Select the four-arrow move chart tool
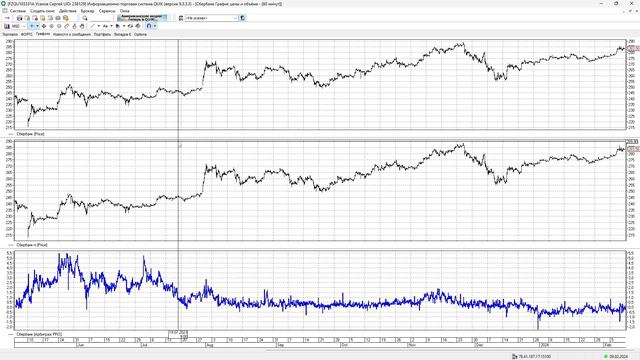The image size is (640, 360). (44, 27)
